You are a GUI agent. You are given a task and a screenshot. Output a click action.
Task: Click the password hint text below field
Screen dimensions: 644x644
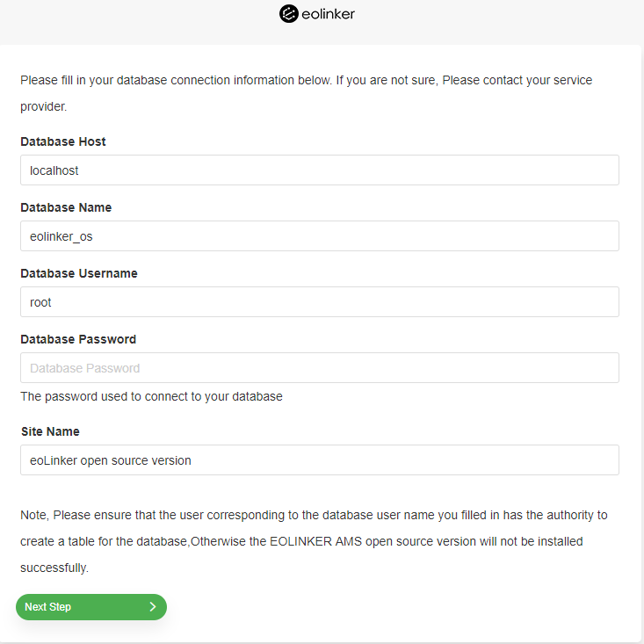pos(151,396)
